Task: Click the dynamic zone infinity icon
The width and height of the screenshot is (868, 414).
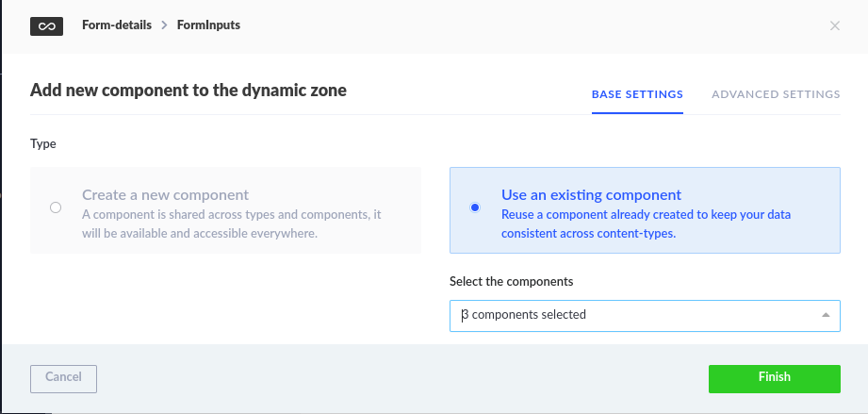Action: coord(46,26)
